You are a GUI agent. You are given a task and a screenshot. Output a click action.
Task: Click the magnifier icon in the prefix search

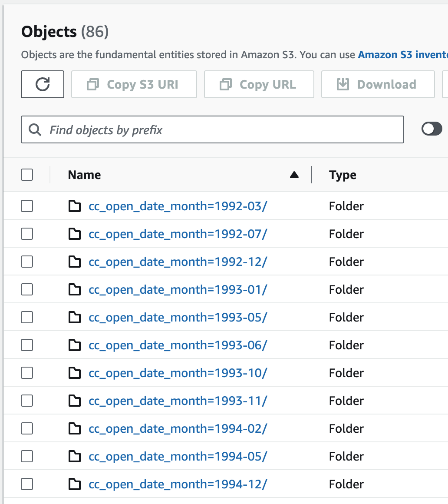click(x=35, y=130)
